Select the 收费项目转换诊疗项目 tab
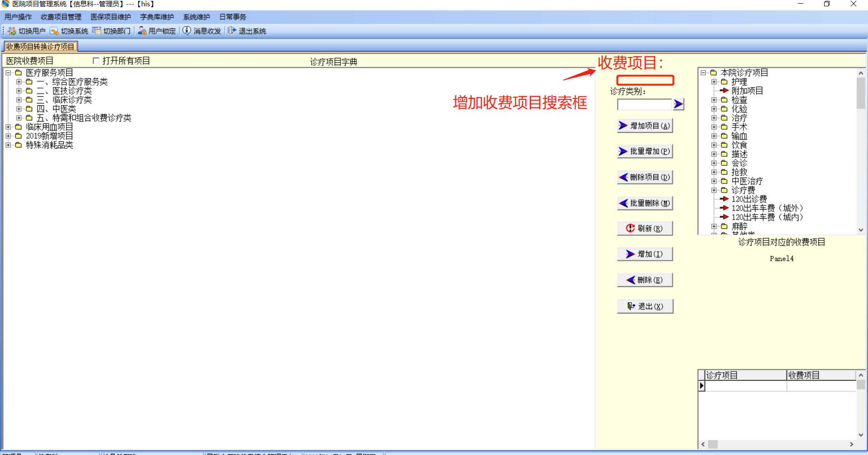Image resolution: width=868 pixels, height=455 pixels. coord(41,47)
